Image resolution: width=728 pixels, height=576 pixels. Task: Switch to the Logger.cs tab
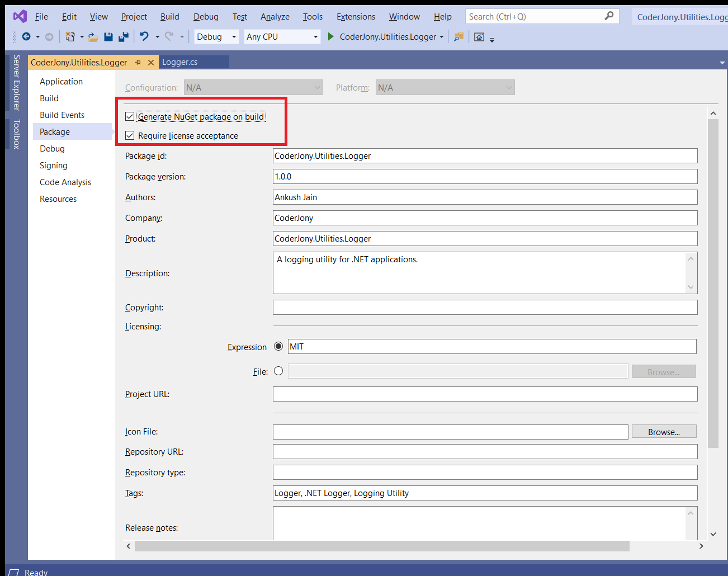(x=194, y=62)
